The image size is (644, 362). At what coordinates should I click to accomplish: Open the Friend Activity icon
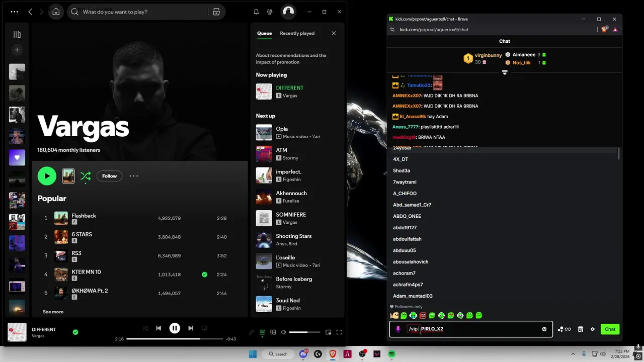tap(270, 12)
